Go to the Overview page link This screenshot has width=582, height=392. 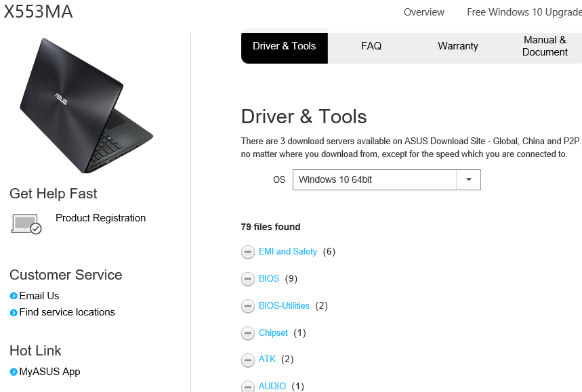(x=424, y=12)
